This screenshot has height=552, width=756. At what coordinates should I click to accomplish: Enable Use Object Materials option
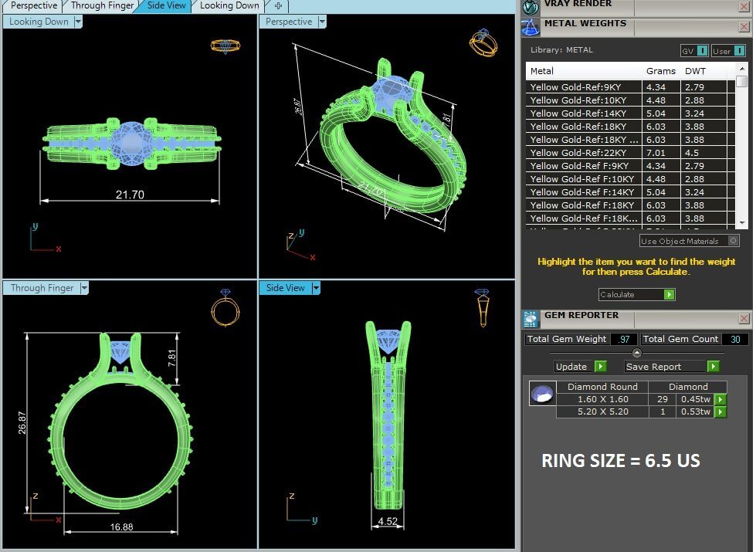pyautogui.click(x=733, y=241)
